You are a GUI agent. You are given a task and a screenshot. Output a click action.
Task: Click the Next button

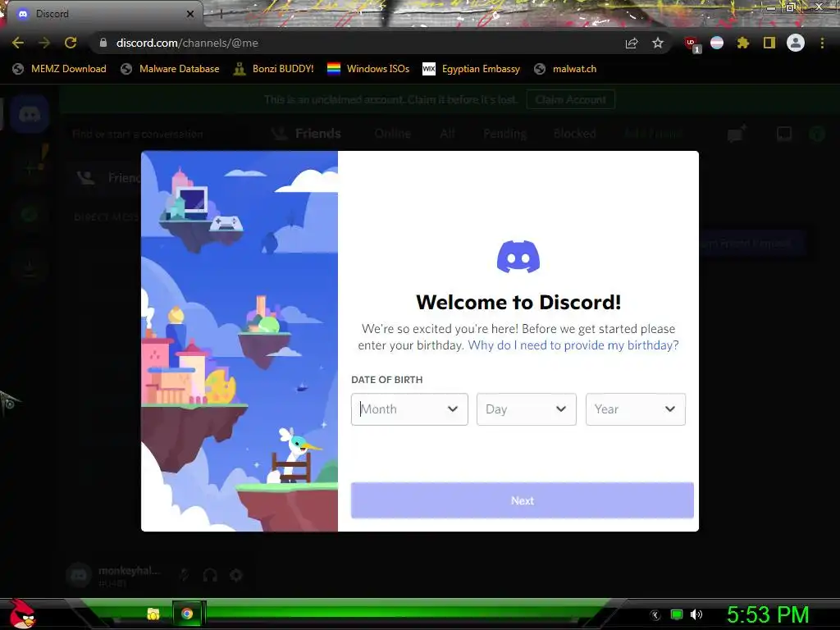[523, 500]
